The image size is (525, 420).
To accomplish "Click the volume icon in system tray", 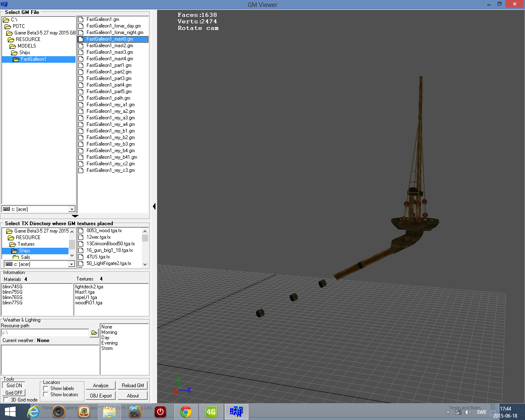I will (468, 412).
